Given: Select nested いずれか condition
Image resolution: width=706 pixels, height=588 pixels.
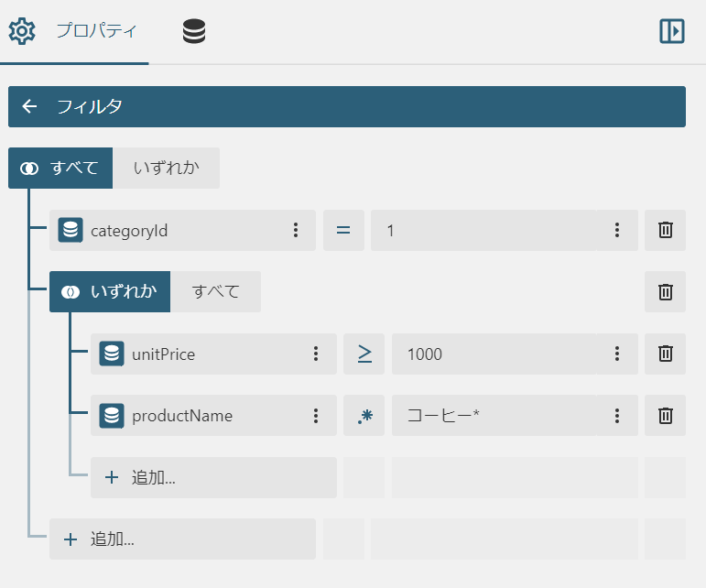Looking at the screenshot, I should (110, 292).
